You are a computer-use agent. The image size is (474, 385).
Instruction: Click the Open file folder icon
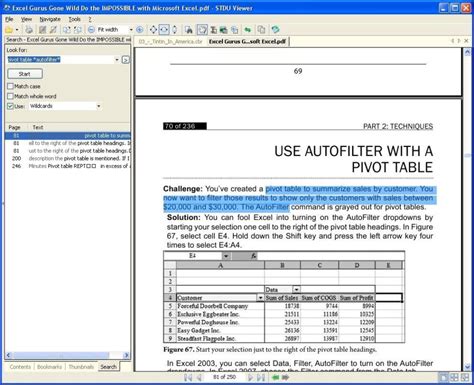(x=9, y=30)
